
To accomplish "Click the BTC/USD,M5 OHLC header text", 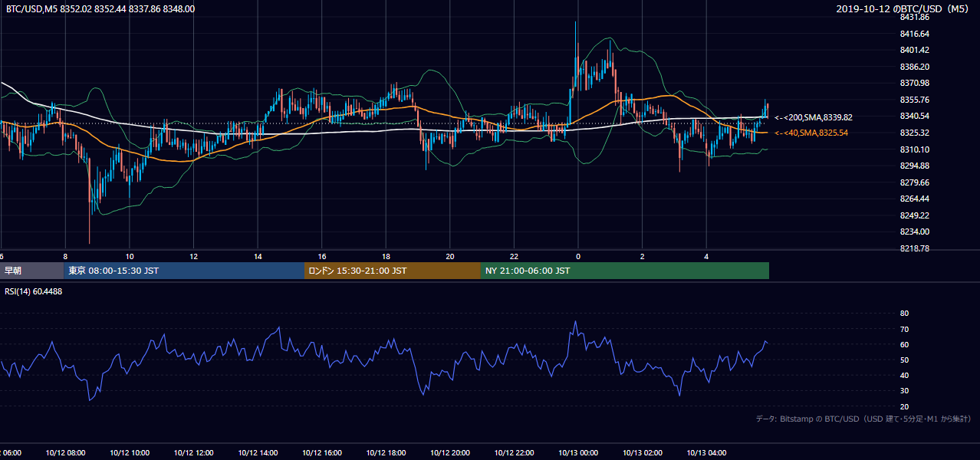I will tap(100, 8).
